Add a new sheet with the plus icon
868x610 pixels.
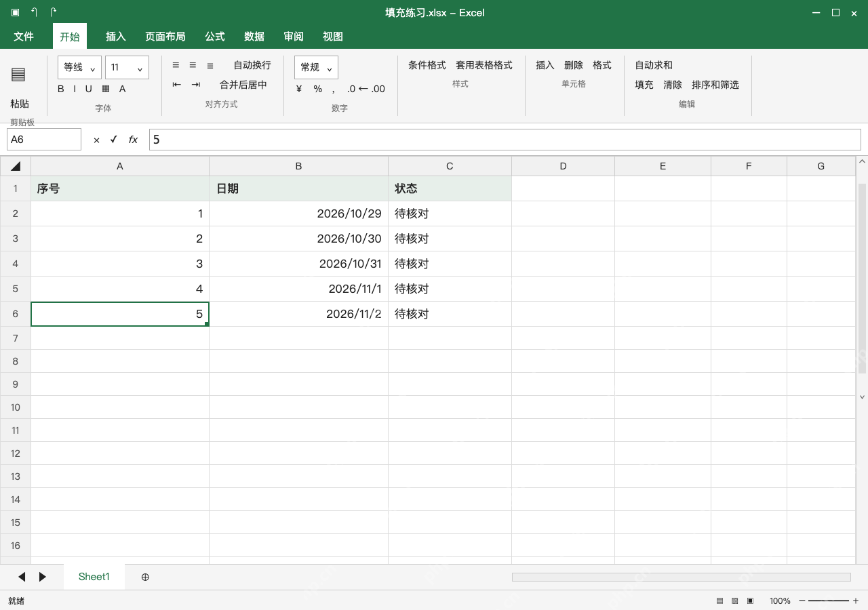pyautogui.click(x=145, y=577)
